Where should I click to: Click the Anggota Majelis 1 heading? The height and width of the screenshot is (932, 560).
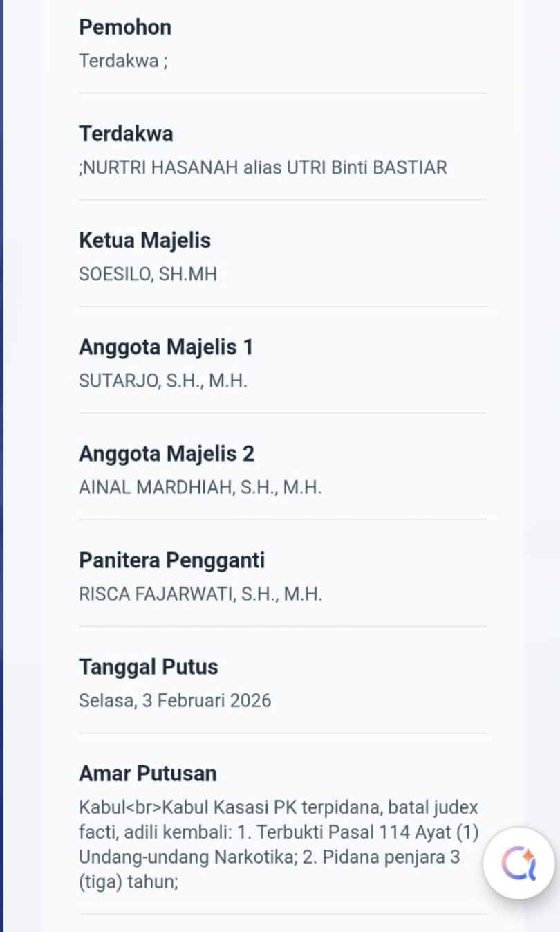click(166, 347)
